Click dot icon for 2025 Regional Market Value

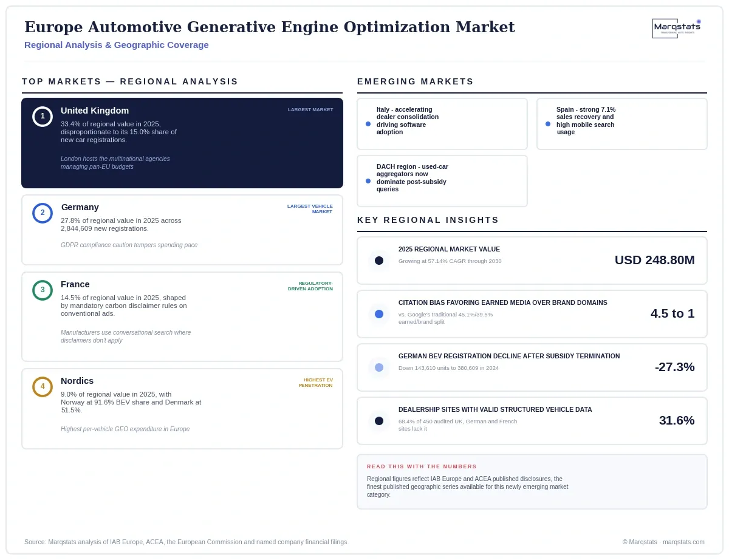pos(379,261)
